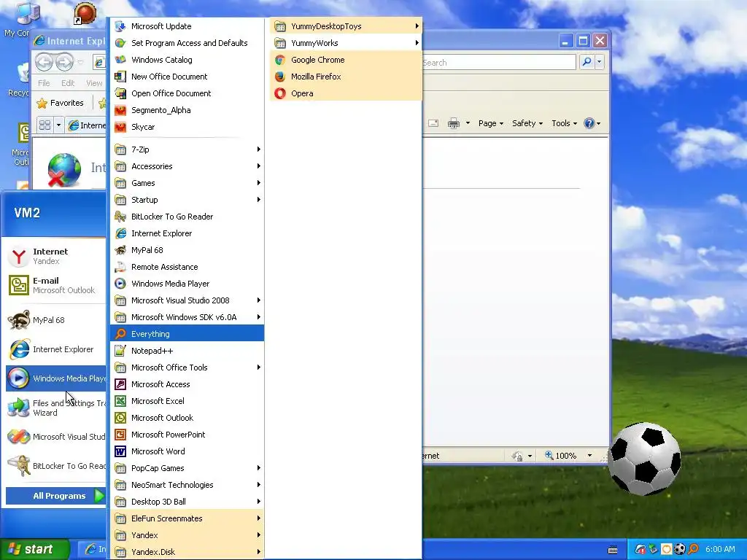Expand the 7-Zip program folder
Viewport: 747px width, 560px height.
point(187,149)
